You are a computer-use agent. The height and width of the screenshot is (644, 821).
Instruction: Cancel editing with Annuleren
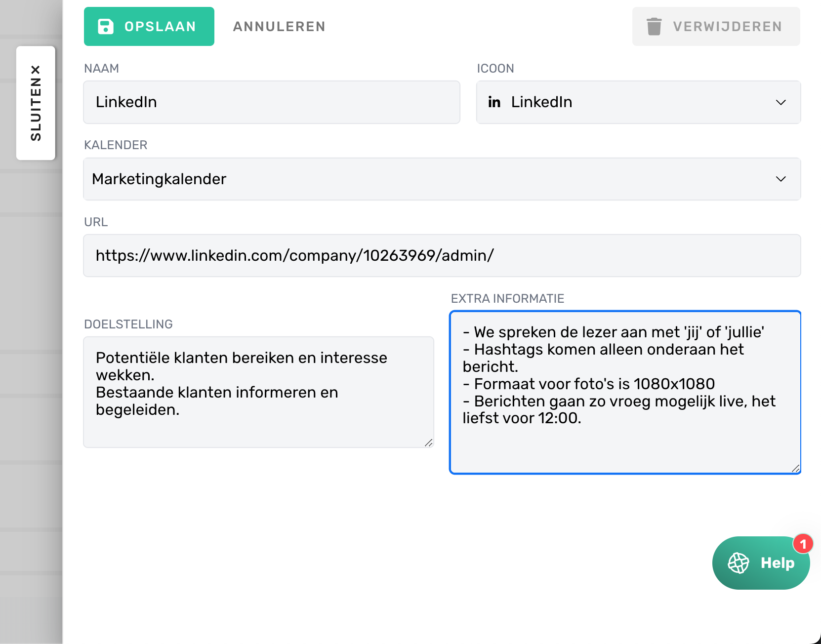279,27
